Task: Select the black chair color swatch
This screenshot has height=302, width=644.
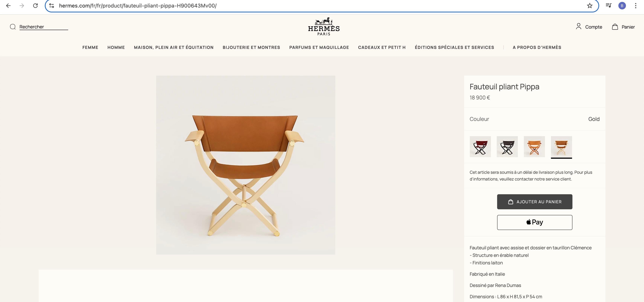Action: click(x=507, y=146)
